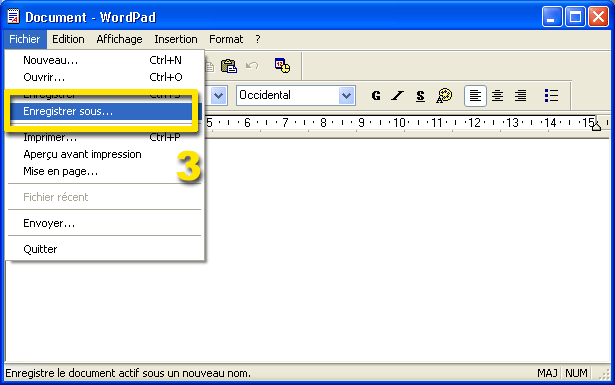This screenshot has height=385, width=615.
Task: Click the WordPad title bar icon
Action: [x=13, y=17]
